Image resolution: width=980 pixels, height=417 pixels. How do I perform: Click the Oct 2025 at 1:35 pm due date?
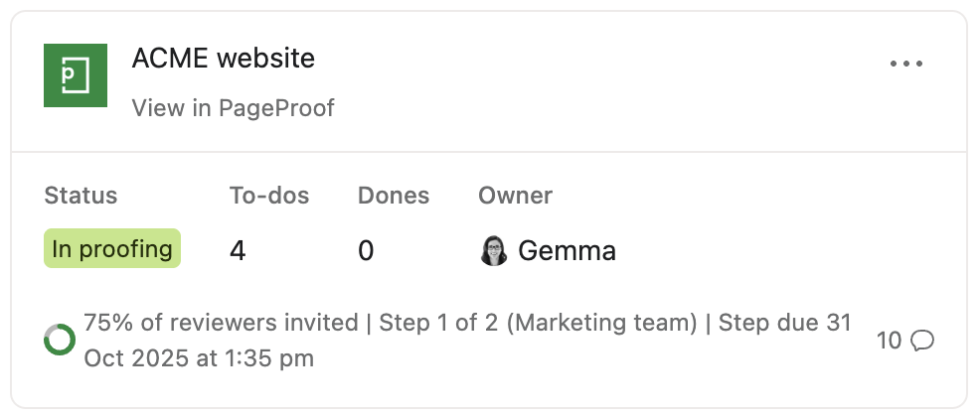click(199, 357)
